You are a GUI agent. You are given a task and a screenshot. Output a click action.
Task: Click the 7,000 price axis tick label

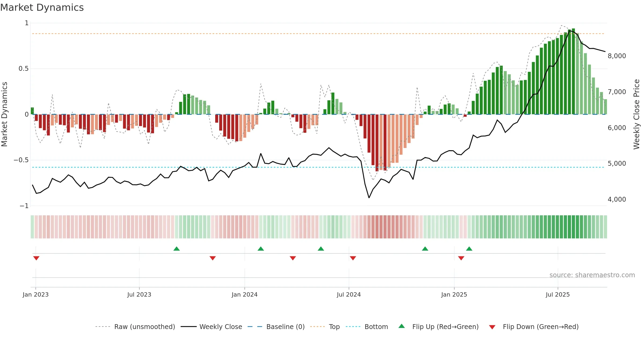tap(617, 92)
